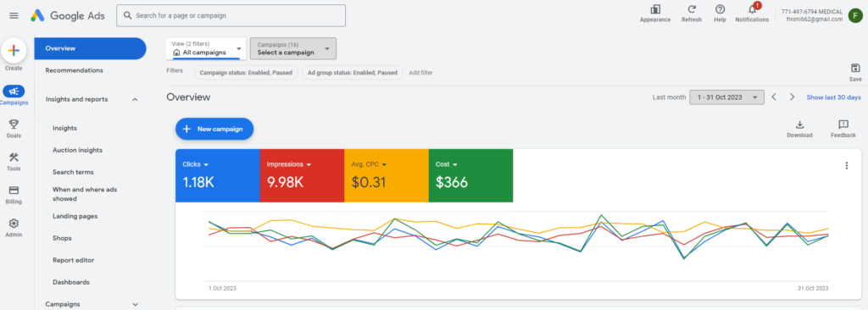Click the New campaign button
This screenshot has width=868, height=310.
[x=214, y=129]
